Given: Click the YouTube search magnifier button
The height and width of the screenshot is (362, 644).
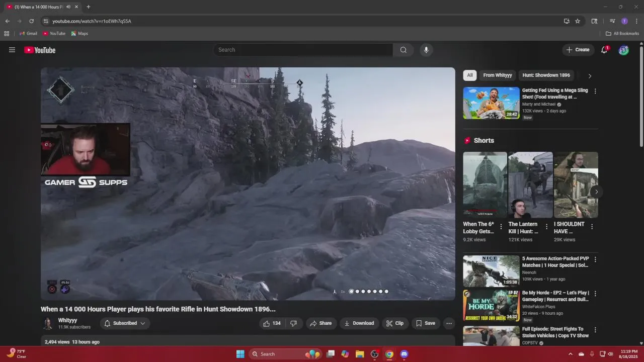Looking at the screenshot, I should tap(404, 50).
